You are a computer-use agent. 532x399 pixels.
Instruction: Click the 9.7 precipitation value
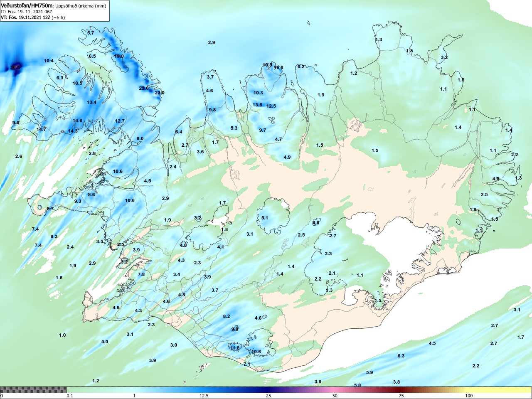click(x=263, y=130)
